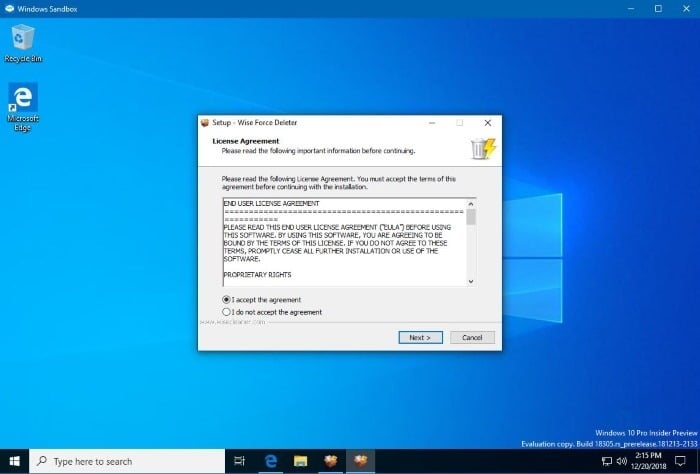700x474 pixels.
Task: Open the Windows Start menu
Action: pos(14,461)
